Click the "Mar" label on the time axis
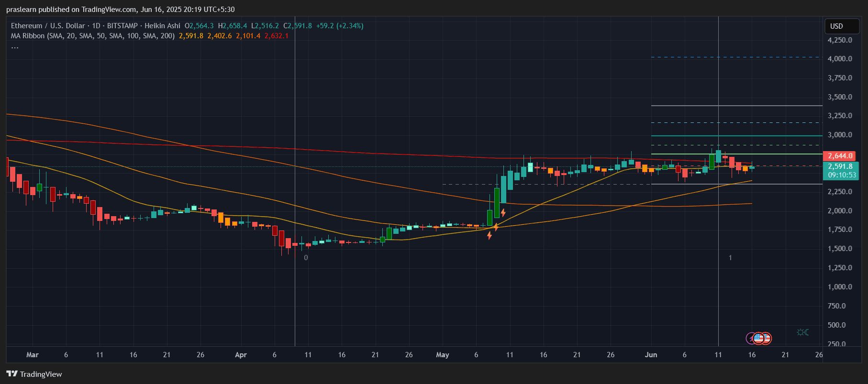The height and width of the screenshot is (384, 868). [33, 355]
